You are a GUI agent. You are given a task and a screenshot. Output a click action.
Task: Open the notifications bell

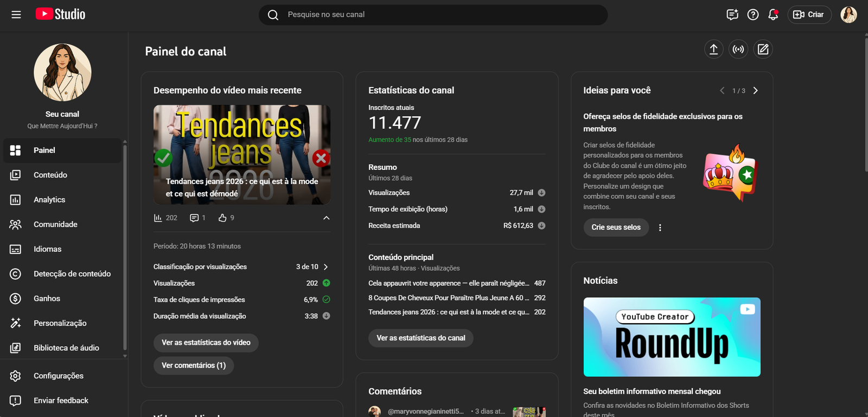tap(773, 15)
